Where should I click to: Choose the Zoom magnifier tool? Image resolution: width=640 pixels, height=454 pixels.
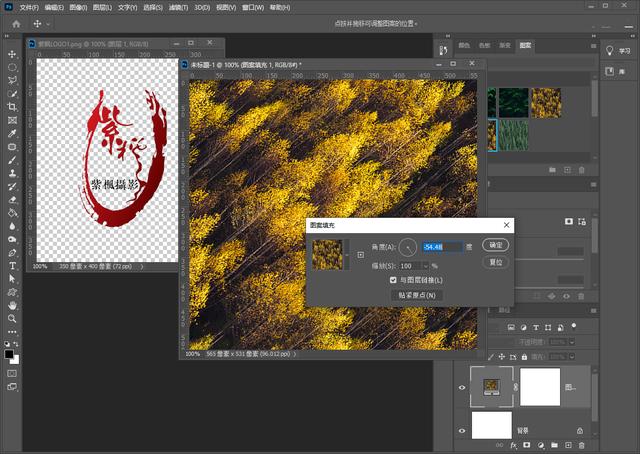point(12,318)
